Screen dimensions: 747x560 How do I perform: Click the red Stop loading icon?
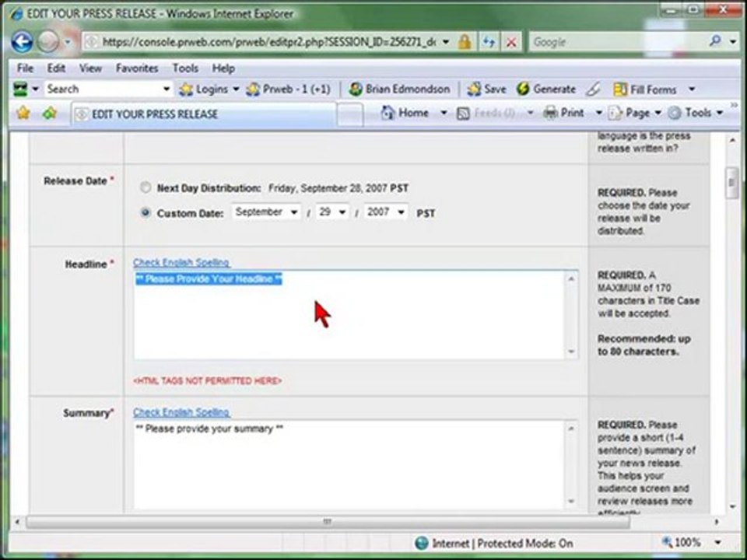[x=511, y=42]
